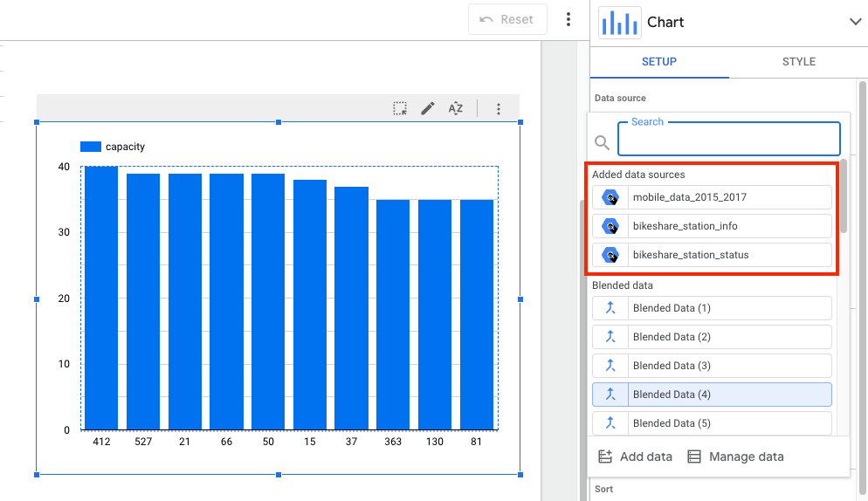Select Blended Data (3)
Screen dimensions: 868x501
coord(712,366)
